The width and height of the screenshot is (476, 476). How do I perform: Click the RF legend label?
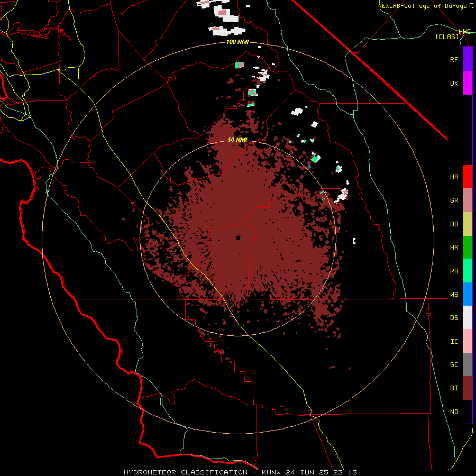(454, 59)
